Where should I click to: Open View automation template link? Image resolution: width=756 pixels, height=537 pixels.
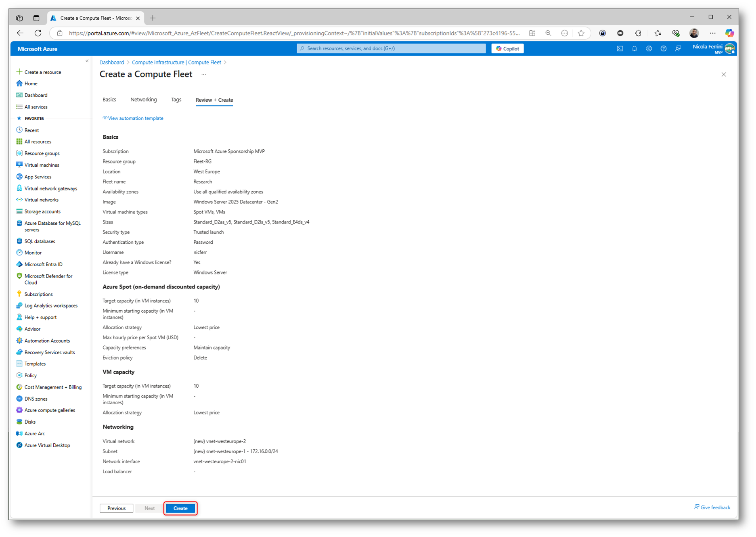pos(133,118)
